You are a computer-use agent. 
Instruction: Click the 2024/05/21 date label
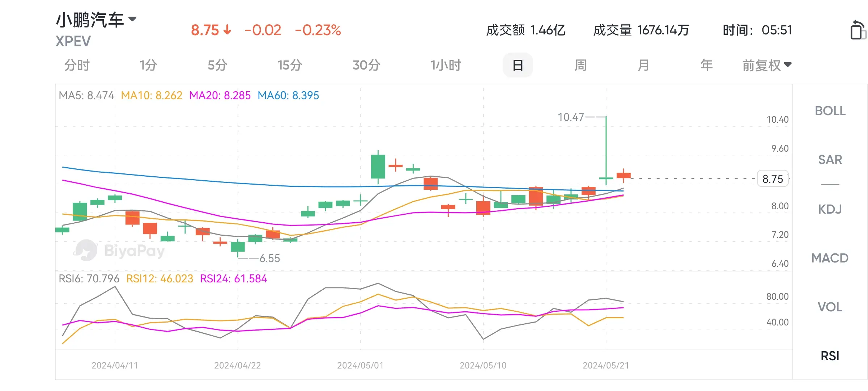pos(606,366)
